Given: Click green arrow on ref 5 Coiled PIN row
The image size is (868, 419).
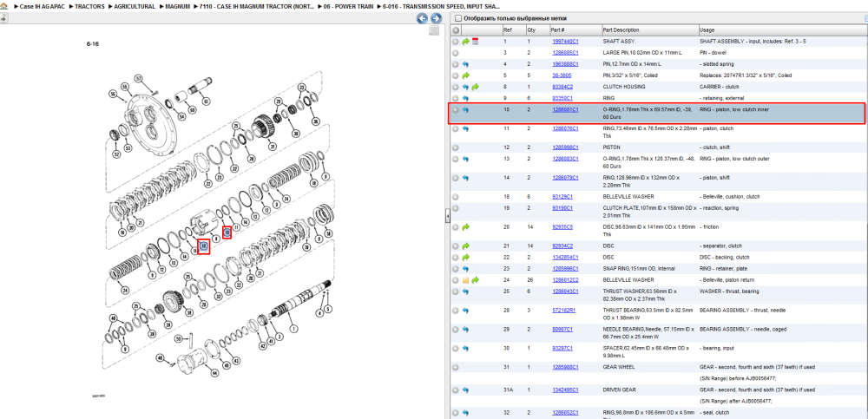Looking at the screenshot, I should tap(465, 75).
